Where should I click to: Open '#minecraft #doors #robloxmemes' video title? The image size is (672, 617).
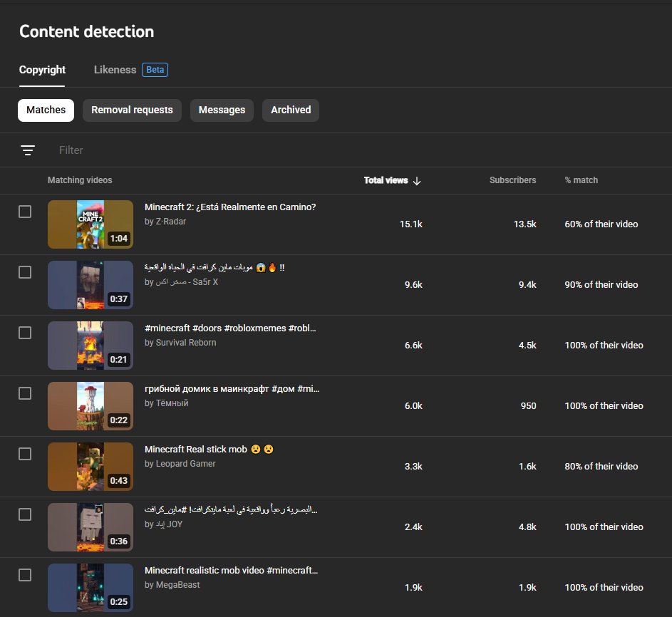tap(230, 328)
